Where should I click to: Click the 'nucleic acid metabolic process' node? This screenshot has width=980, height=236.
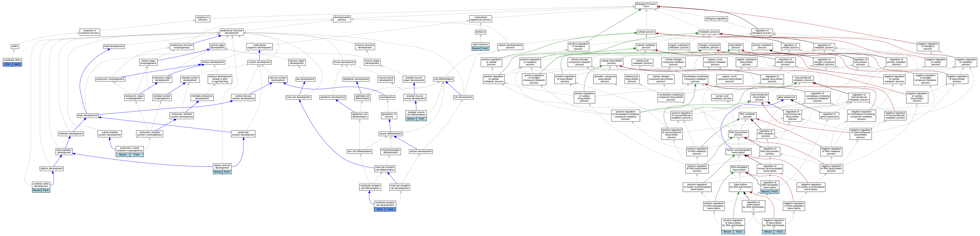(722, 97)
